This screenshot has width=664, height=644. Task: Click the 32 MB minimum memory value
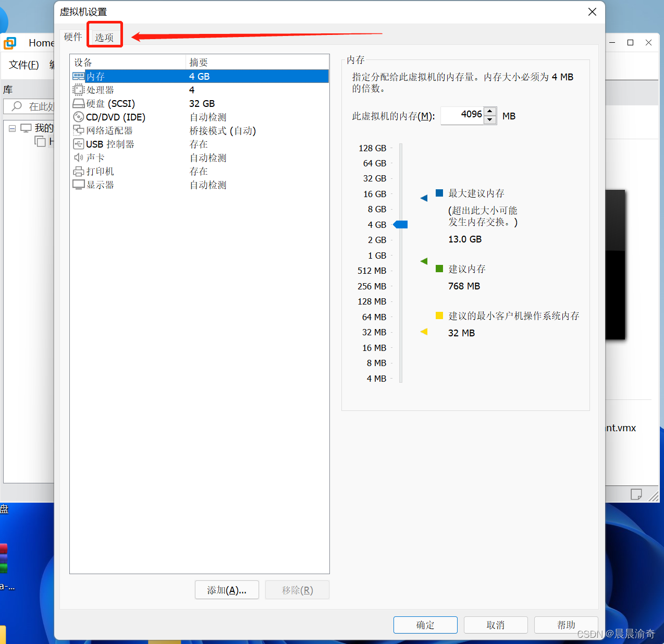461,333
